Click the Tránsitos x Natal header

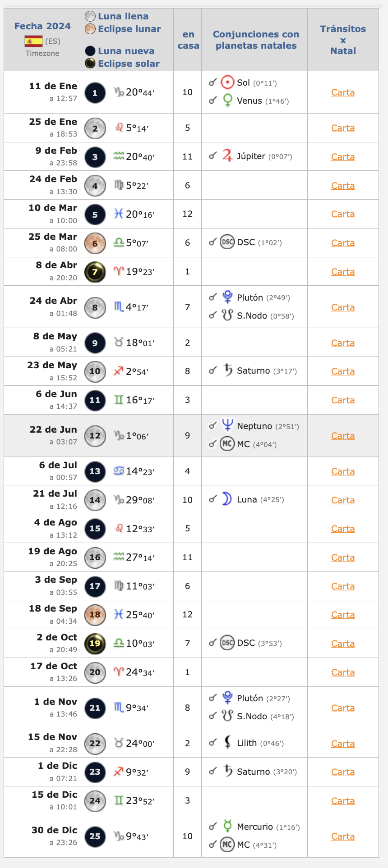[x=343, y=40]
